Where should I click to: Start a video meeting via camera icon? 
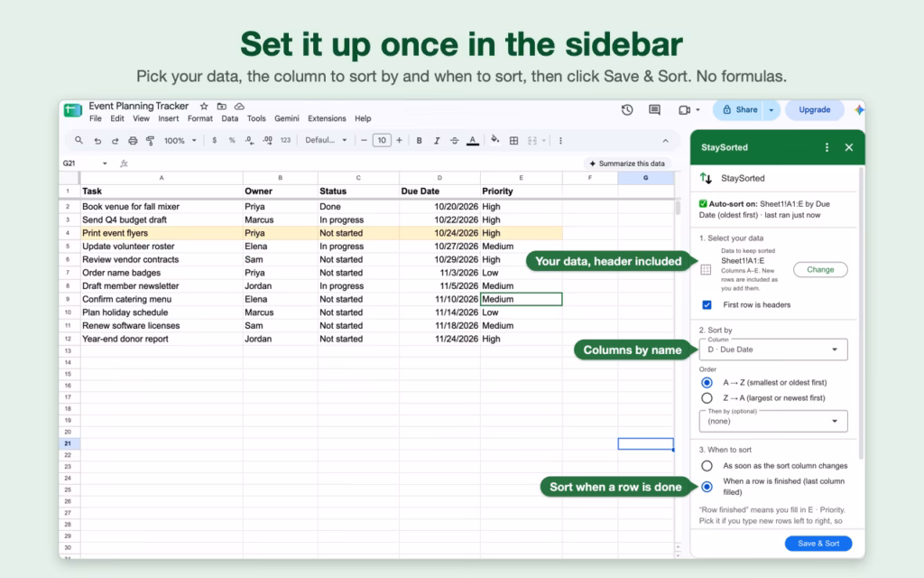[684, 109]
